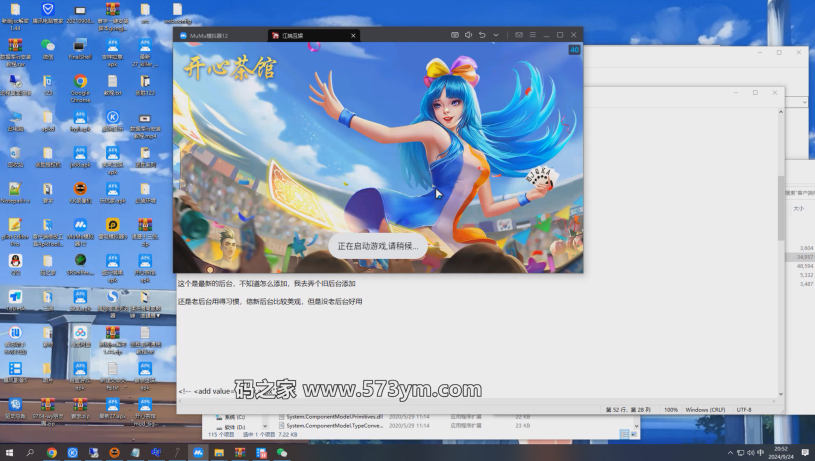Select the Baidu Netdisk desktop icon

(80, 336)
